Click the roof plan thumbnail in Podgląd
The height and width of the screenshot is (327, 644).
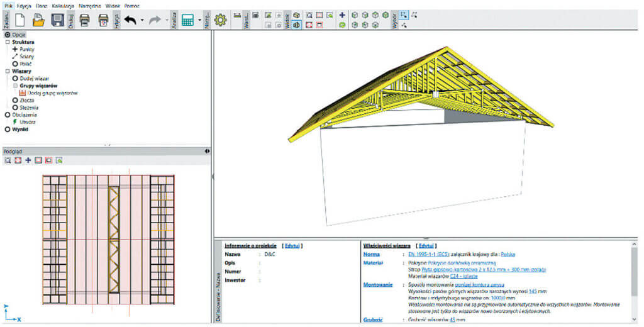[108, 240]
